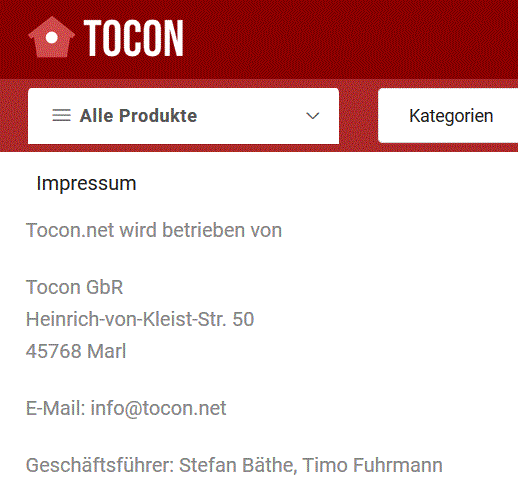The width and height of the screenshot is (518, 496).
Task: Open the Alle Produkte dropdown
Action: [183, 116]
